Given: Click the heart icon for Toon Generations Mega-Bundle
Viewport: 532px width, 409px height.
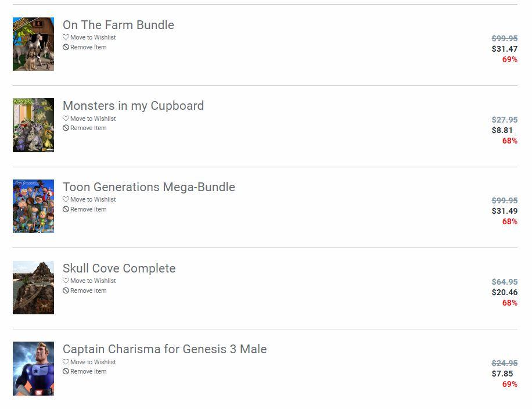Looking at the screenshot, I should pos(66,199).
